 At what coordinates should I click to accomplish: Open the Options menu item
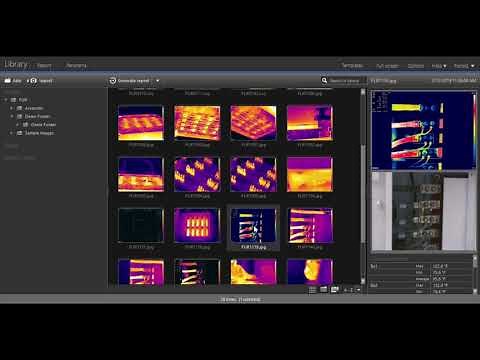(416, 66)
